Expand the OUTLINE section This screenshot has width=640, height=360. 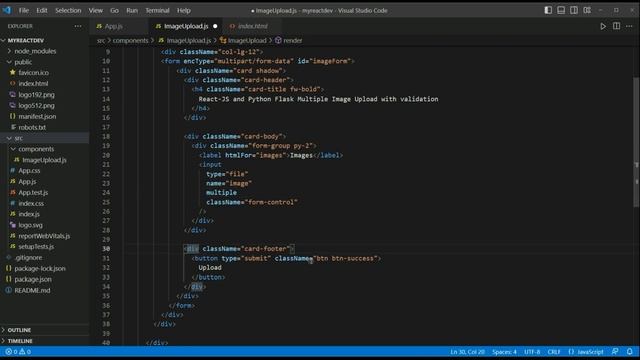coord(44,330)
